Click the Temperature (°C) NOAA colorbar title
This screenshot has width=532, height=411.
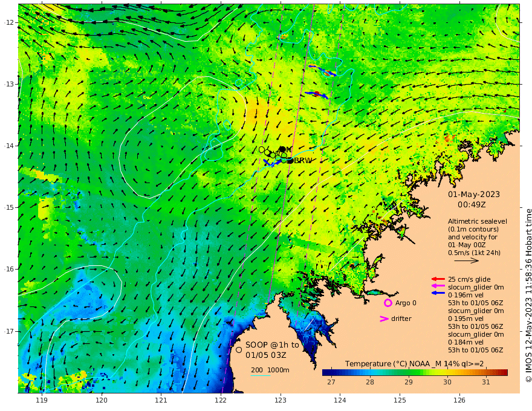(414, 364)
